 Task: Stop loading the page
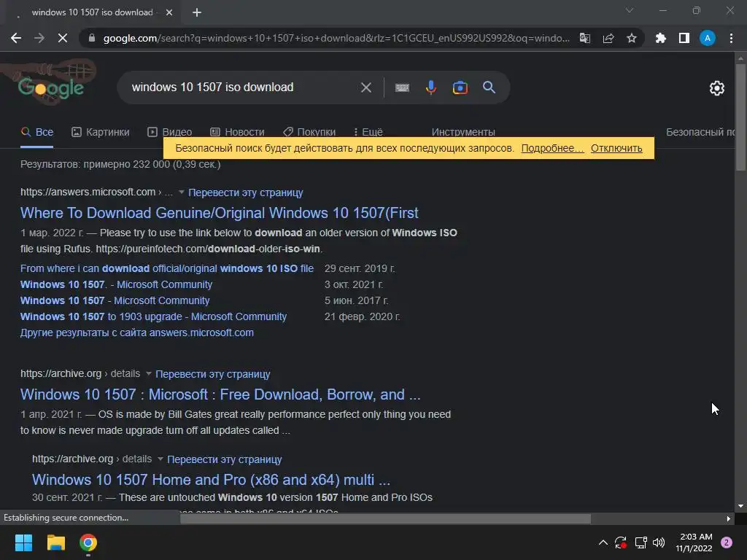click(63, 38)
